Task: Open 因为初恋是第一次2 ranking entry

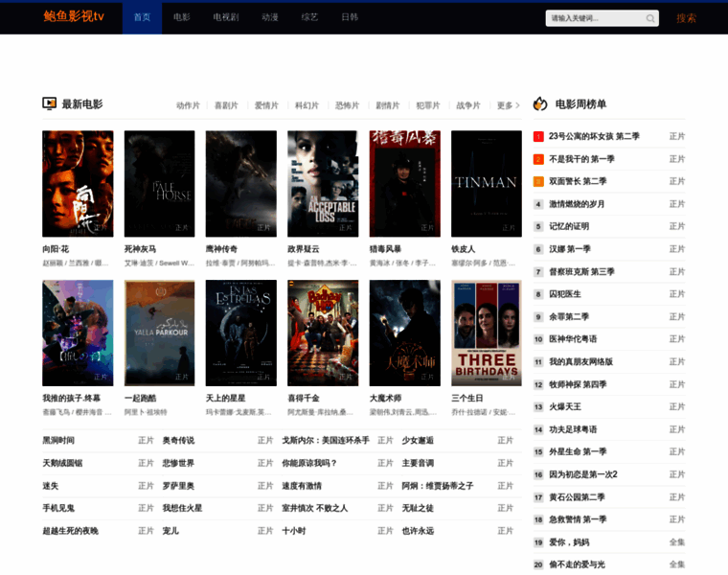Action: (x=583, y=474)
